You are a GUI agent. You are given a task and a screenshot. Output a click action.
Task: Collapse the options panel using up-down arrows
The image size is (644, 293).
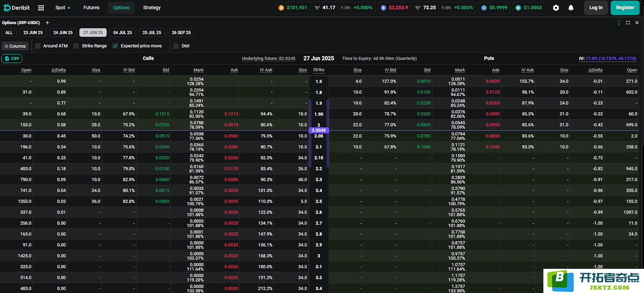click(x=619, y=23)
